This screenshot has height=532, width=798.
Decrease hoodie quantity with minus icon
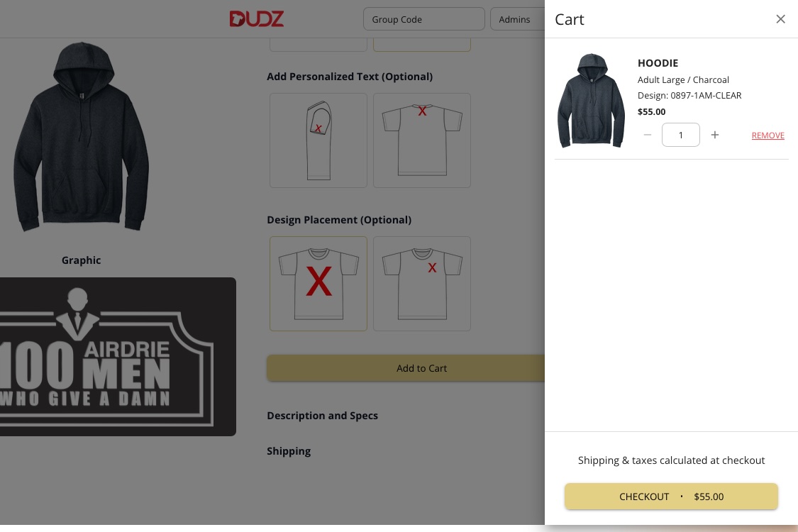[647, 135]
